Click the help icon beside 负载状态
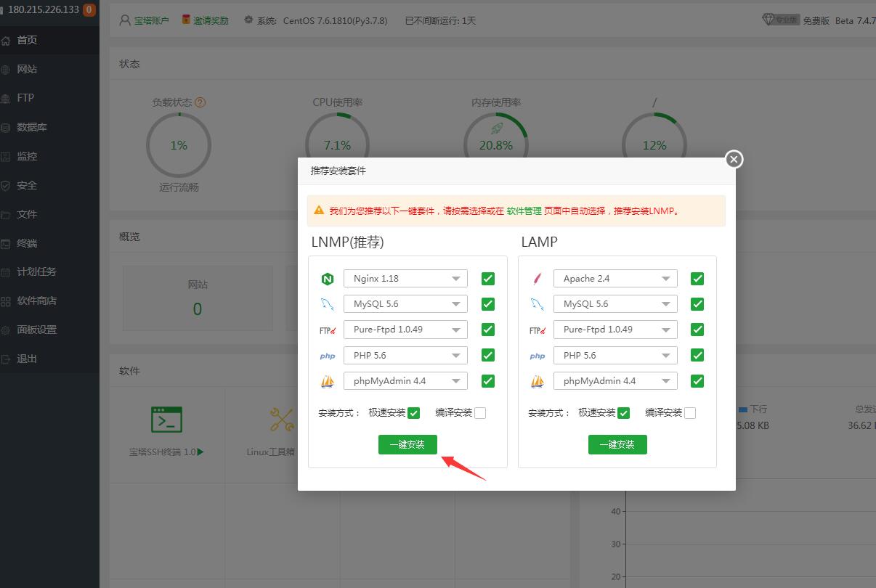This screenshot has width=876, height=588. tap(200, 102)
